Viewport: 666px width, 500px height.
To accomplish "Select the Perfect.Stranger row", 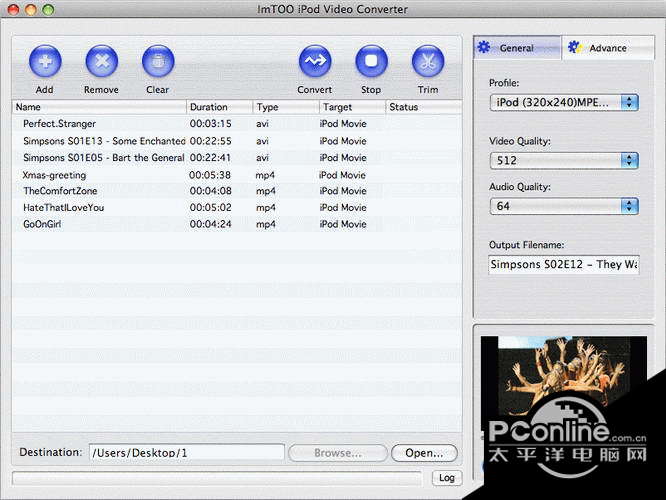I will click(237, 124).
